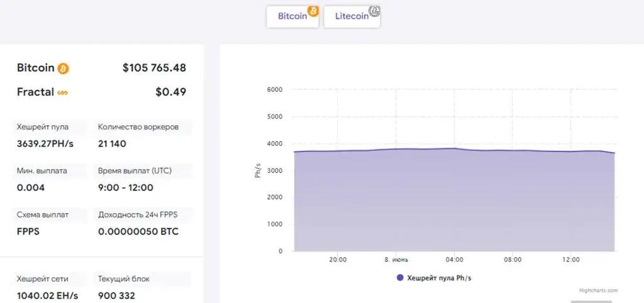The height and width of the screenshot is (303, 644).
Task: Click the Количество воркеров label
Action: coord(138,127)
